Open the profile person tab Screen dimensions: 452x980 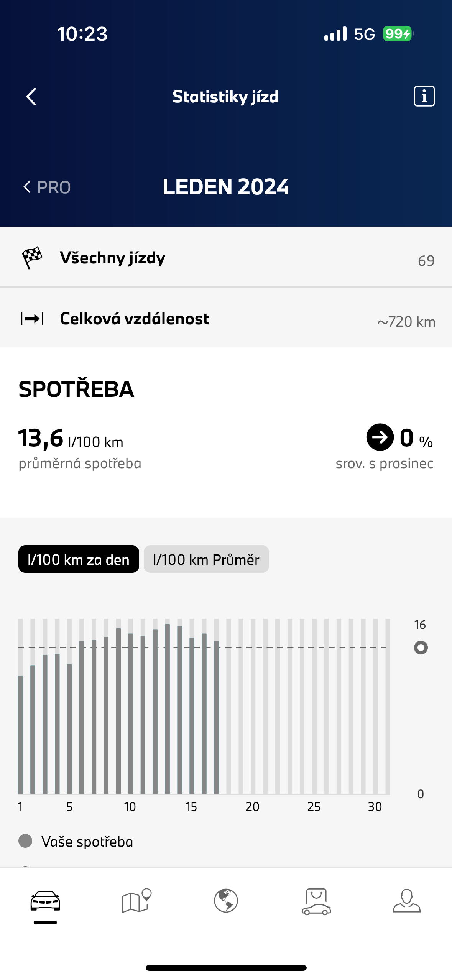tap(406, 901)
